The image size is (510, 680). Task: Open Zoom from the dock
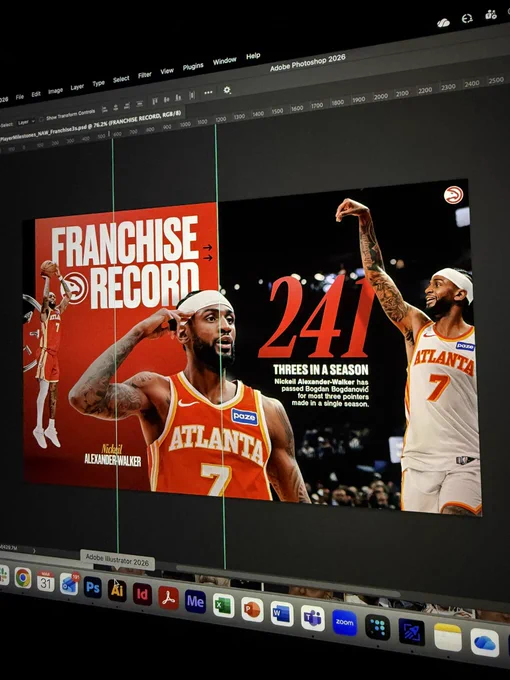tap(344, 623)
